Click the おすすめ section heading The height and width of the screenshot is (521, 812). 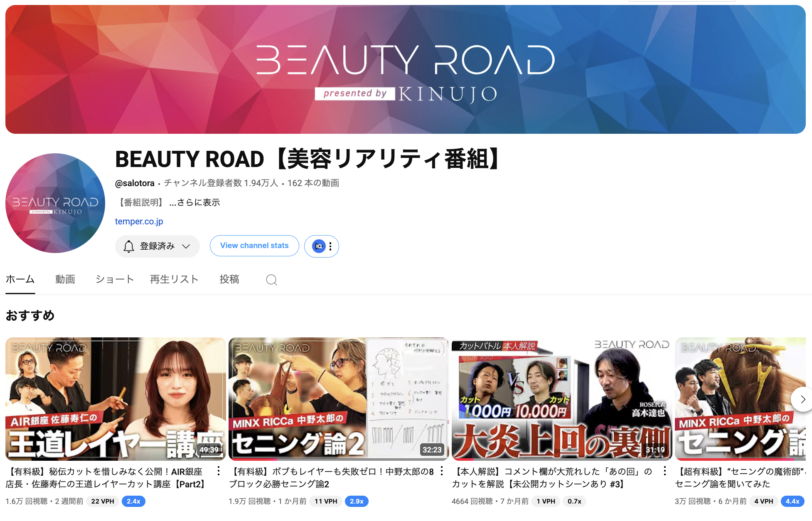tap(30, 315)
